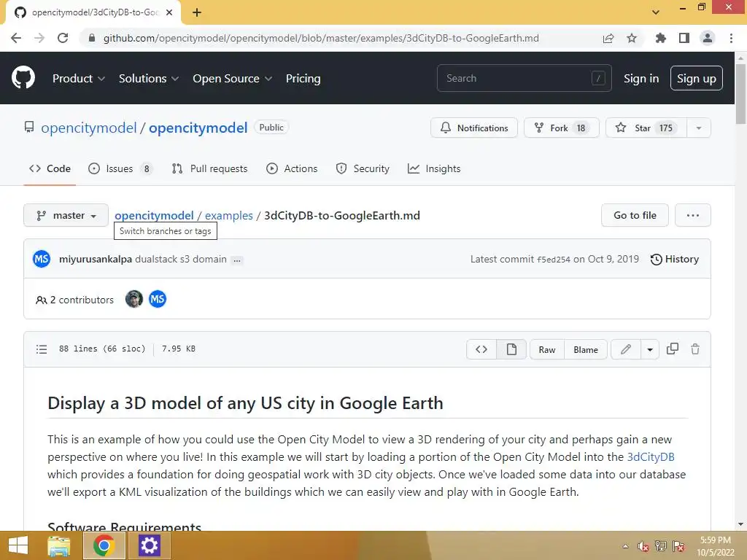Open the Chrome side panel icon
The image size is (747, 560).
point(684,38)
